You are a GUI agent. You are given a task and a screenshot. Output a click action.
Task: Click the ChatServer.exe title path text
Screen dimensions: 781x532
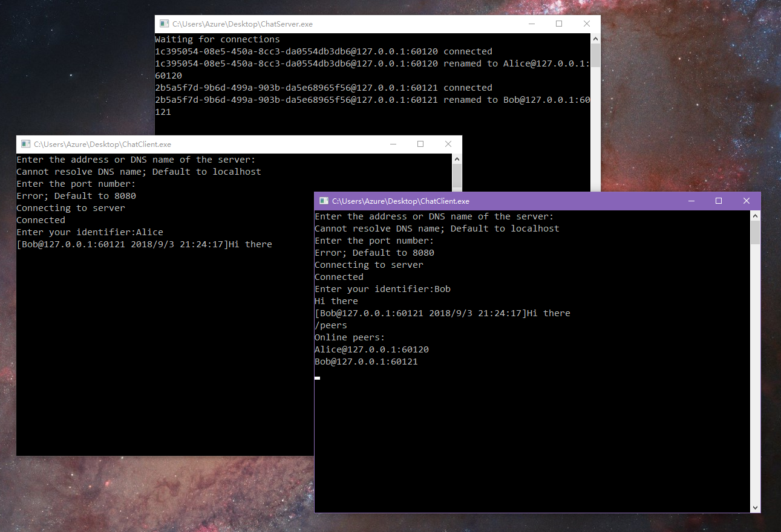[243, 24]
